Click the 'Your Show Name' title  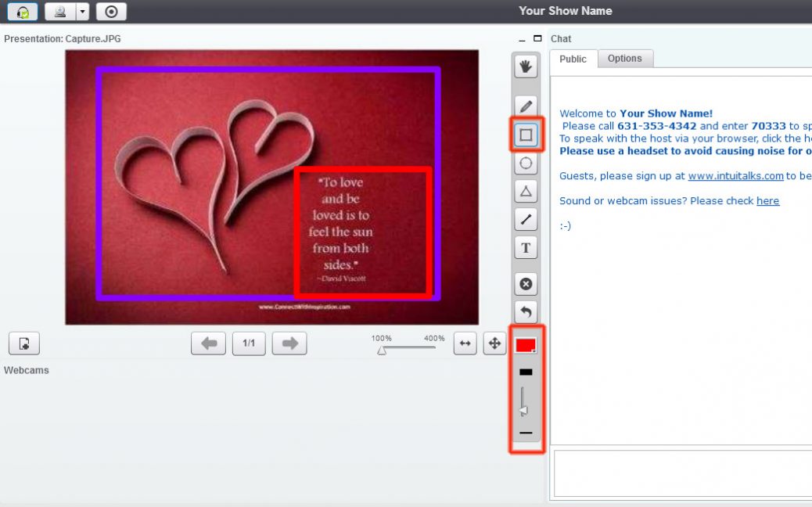tap(566, 11)
